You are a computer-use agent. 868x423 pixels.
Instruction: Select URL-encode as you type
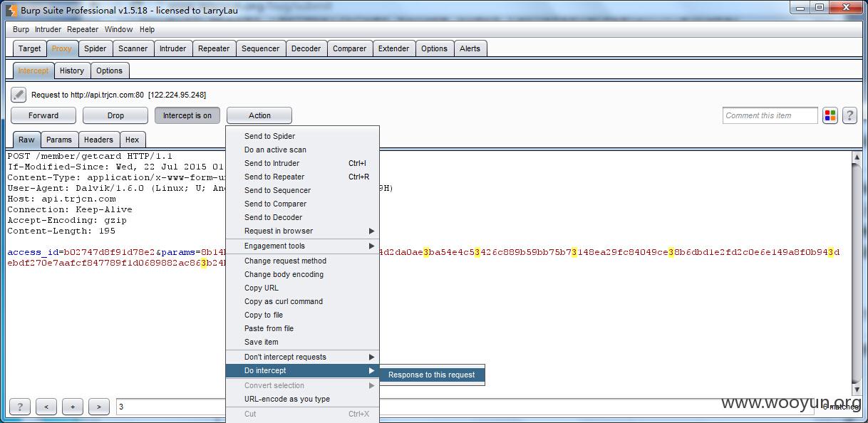coord(302,399)
